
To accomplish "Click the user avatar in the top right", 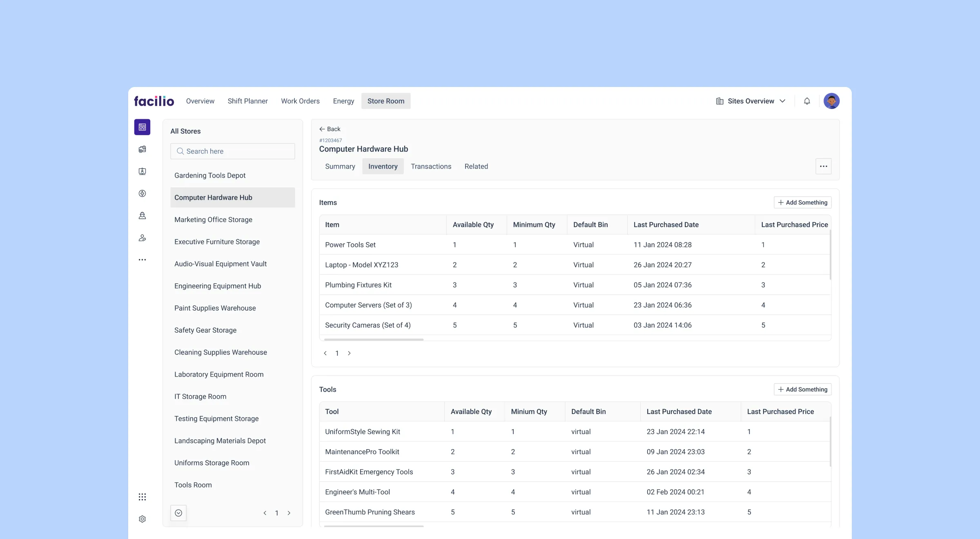I will click(832, 101).
